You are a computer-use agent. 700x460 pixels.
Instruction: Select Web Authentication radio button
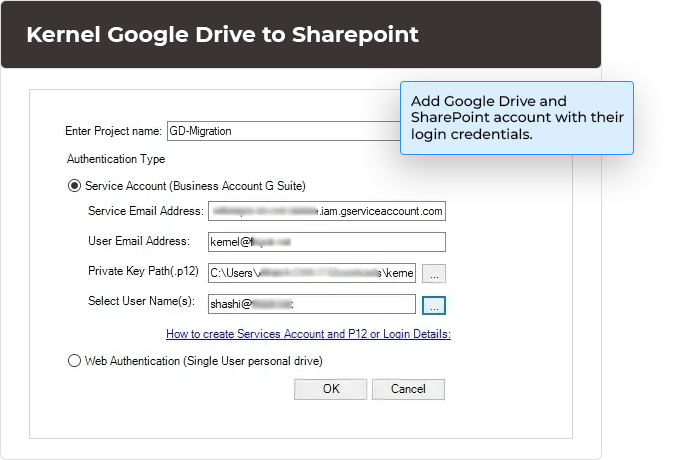[x=74, y=360]
